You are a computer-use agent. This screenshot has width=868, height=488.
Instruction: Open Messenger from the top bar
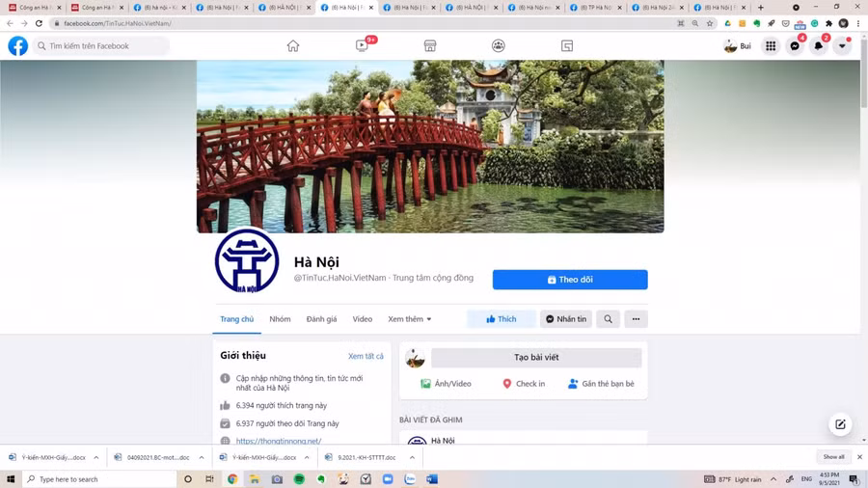pos(795,46)
